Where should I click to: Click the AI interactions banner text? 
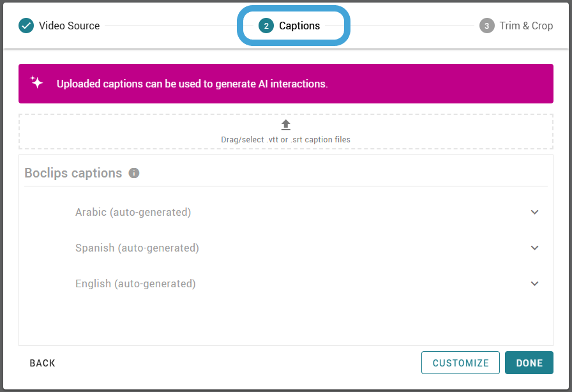tap(192, 84)
